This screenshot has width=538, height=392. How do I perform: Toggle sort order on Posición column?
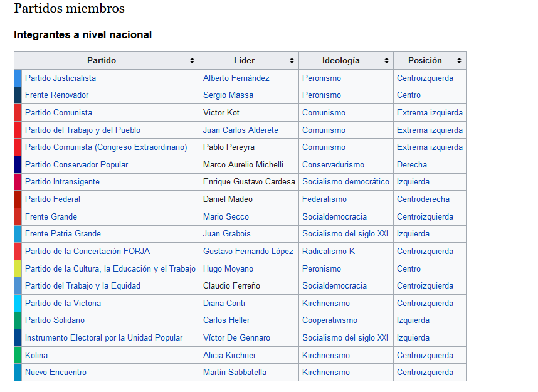click(459, 61)
